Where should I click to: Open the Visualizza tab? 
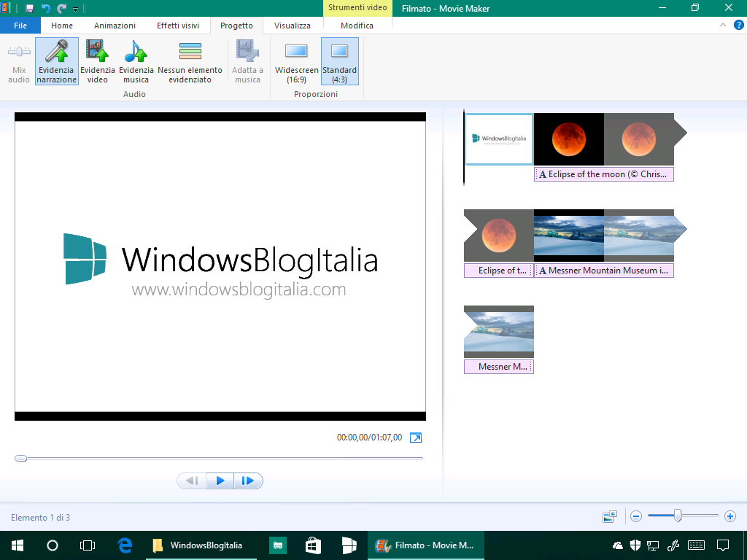(292, 26)
